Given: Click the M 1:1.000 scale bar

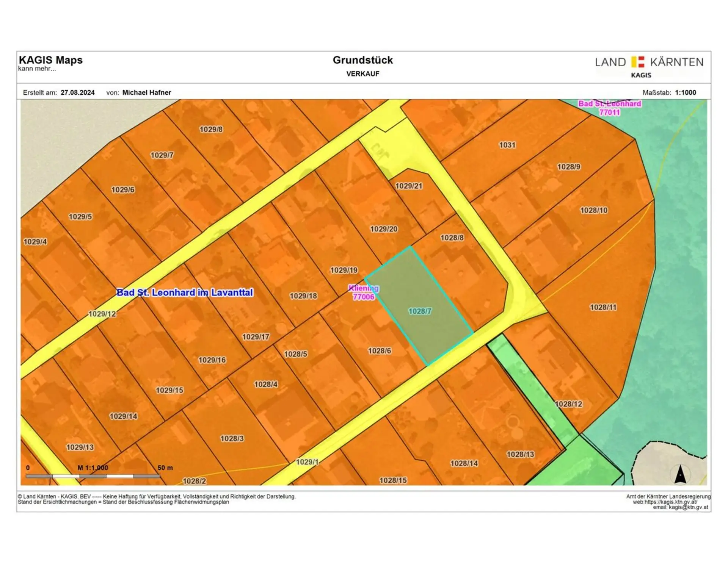Looking at the screenshot, I should [93, 475].
